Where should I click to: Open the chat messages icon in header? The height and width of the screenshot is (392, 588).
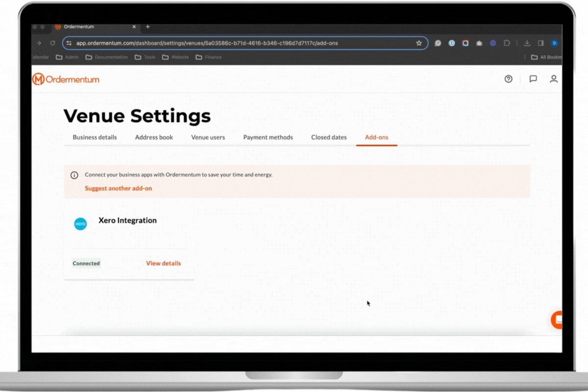tap(533, 79)
